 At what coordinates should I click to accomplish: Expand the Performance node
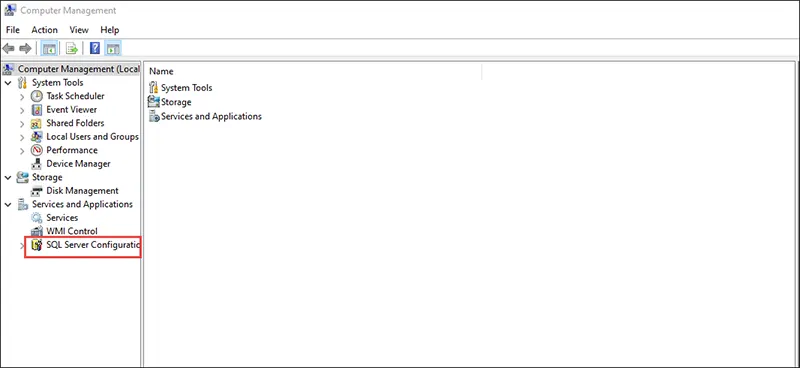tap(22, 151)
